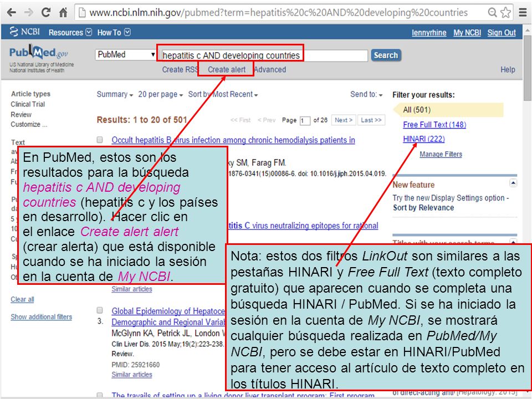
Task: Tick checkbox for Occult hepatitis B article
Action: (100, 140)
